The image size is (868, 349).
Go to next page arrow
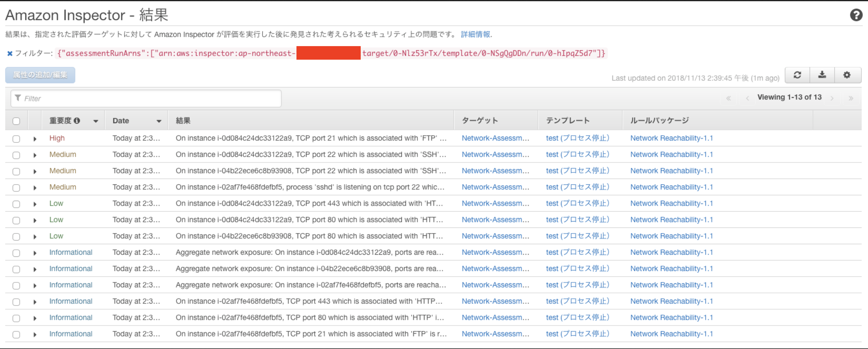[832, 98]
